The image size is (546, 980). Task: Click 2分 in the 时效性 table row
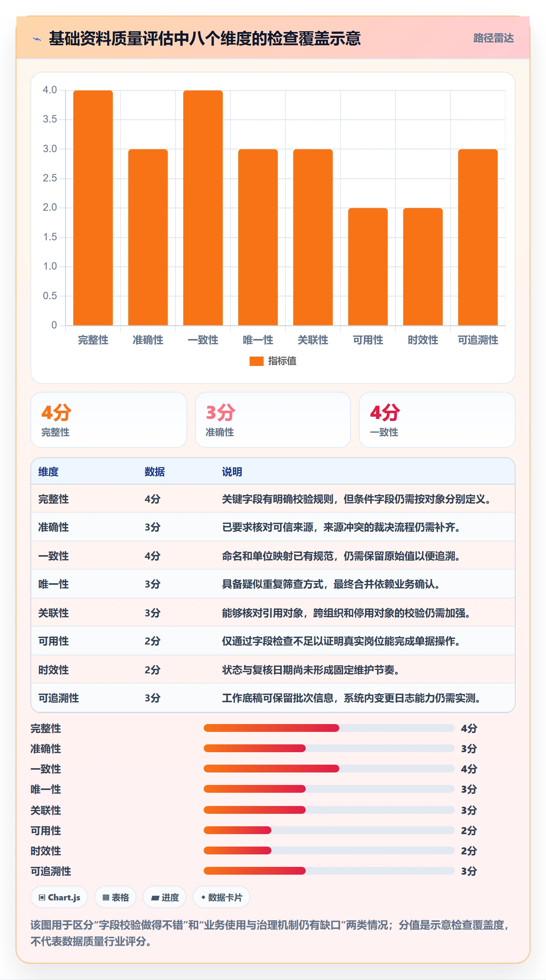point(152,670)
